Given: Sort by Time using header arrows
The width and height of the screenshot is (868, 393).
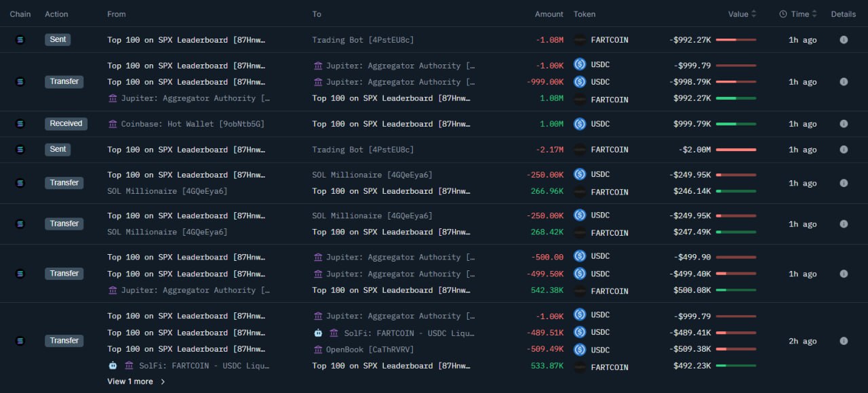Looking at the screenshot, I should tap(814, 14).
